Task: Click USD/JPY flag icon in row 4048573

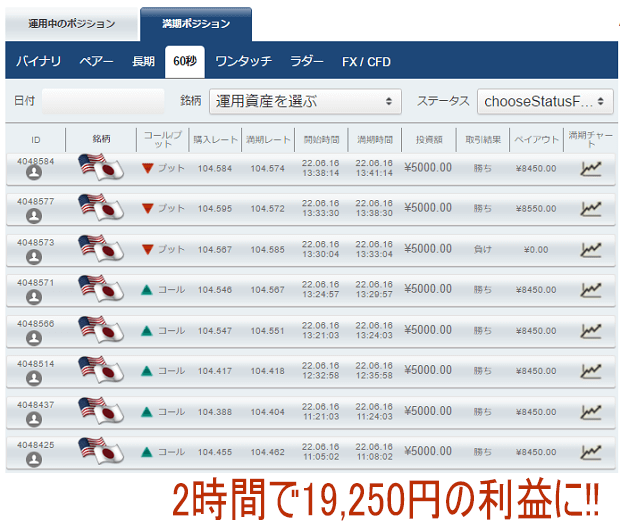Action: (x=101, y=248)
